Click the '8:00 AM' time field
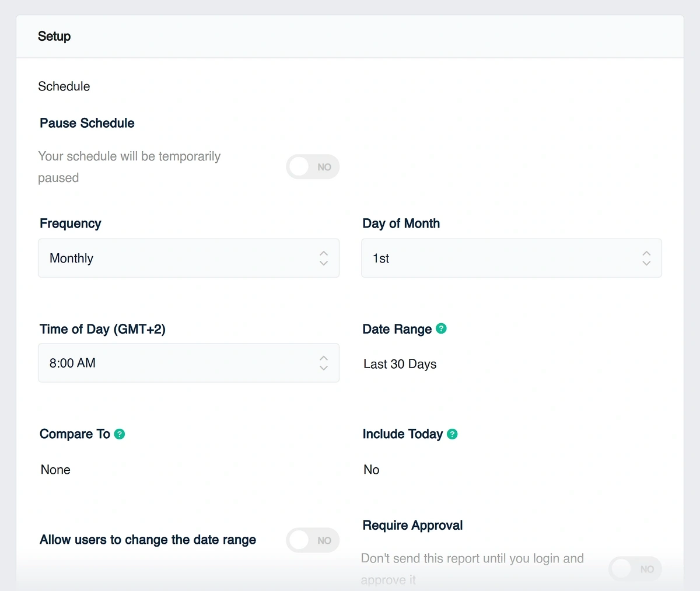 [x=72, y=363]
